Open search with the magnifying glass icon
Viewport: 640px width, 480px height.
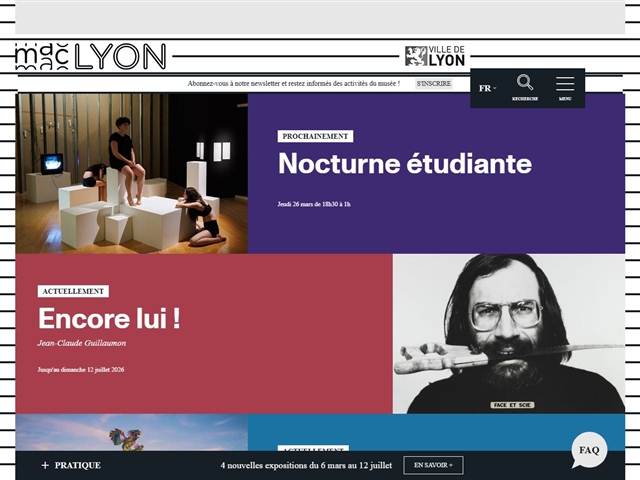(525, 83)
